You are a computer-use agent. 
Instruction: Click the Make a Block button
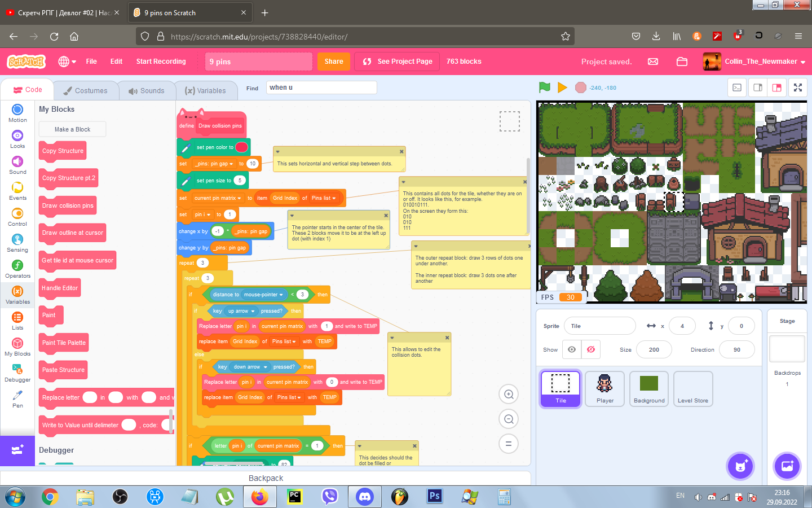pos(72,129)
